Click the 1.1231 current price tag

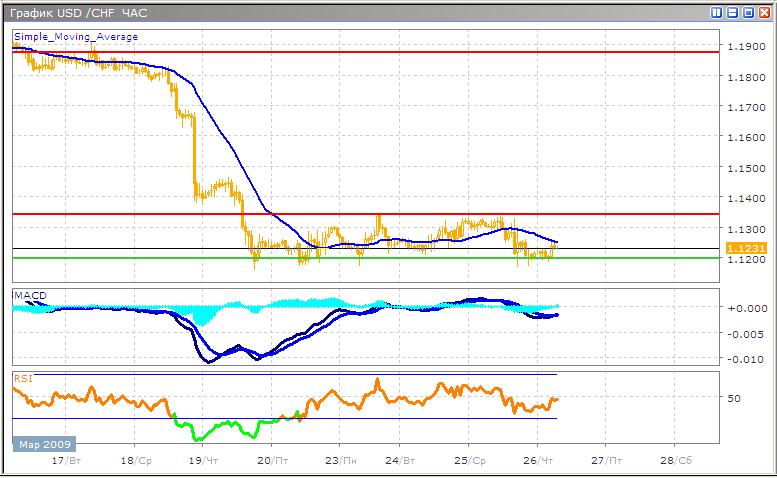point(744,248)
